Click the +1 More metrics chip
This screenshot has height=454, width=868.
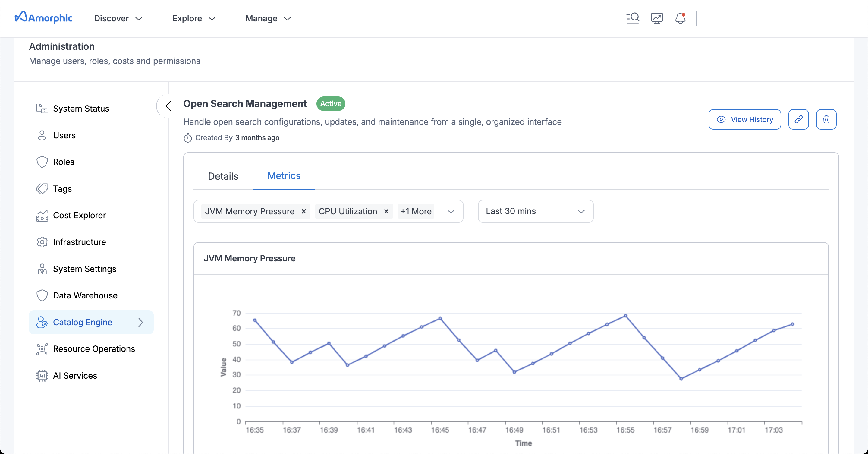click(416, 211)
